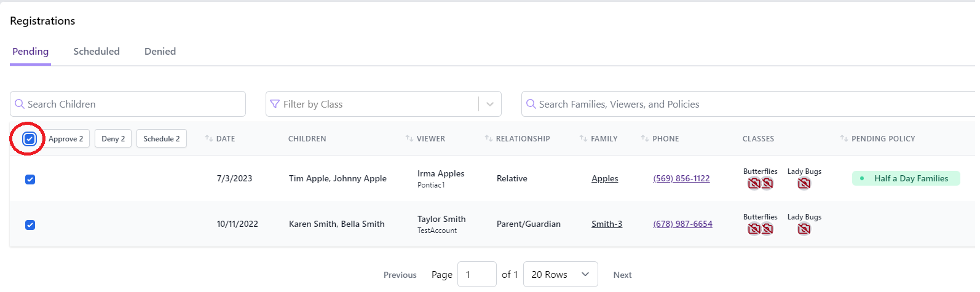Uncheck the Smith-3 family row checkbox
Screen dimensions: 980x292
pos(30,225)
